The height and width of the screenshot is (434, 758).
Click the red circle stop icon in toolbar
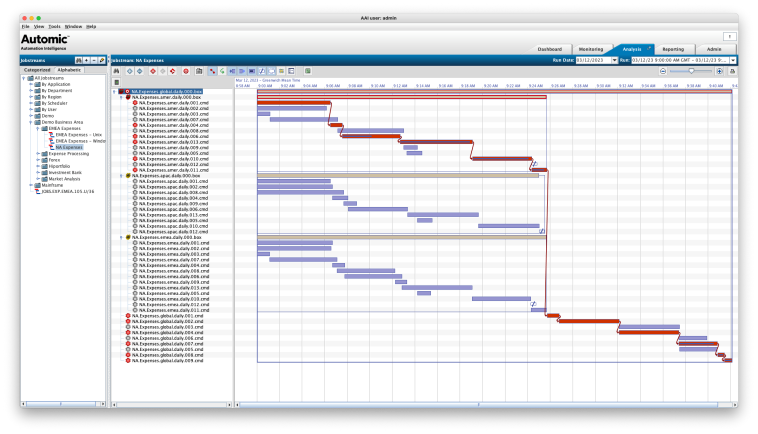186,71
